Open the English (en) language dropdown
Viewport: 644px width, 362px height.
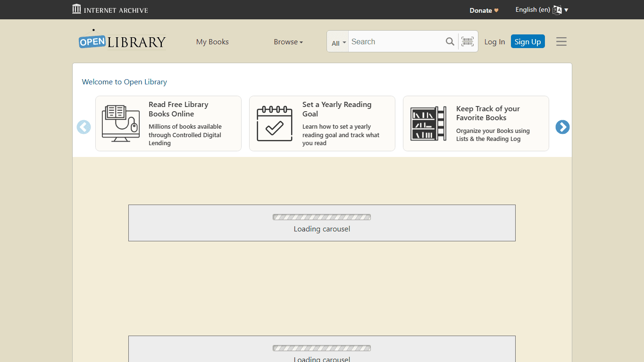click(x=542, y=10)
